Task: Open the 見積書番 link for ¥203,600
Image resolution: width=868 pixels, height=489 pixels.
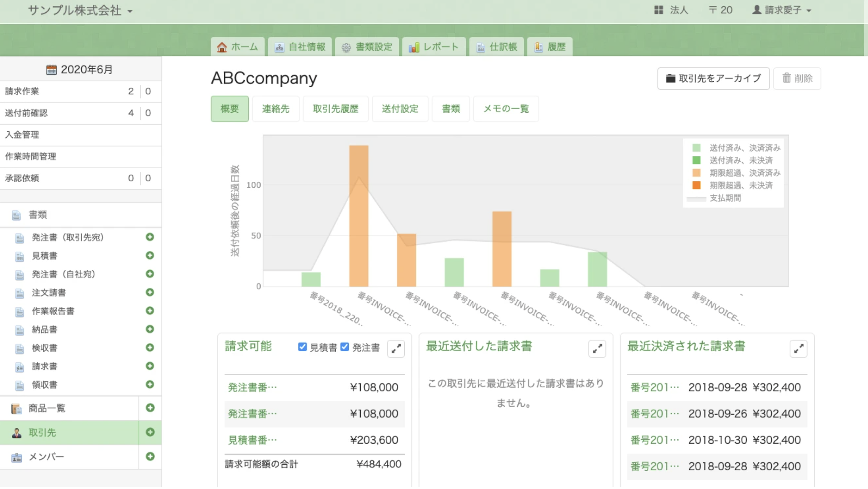Action: [x=253, y=440]
